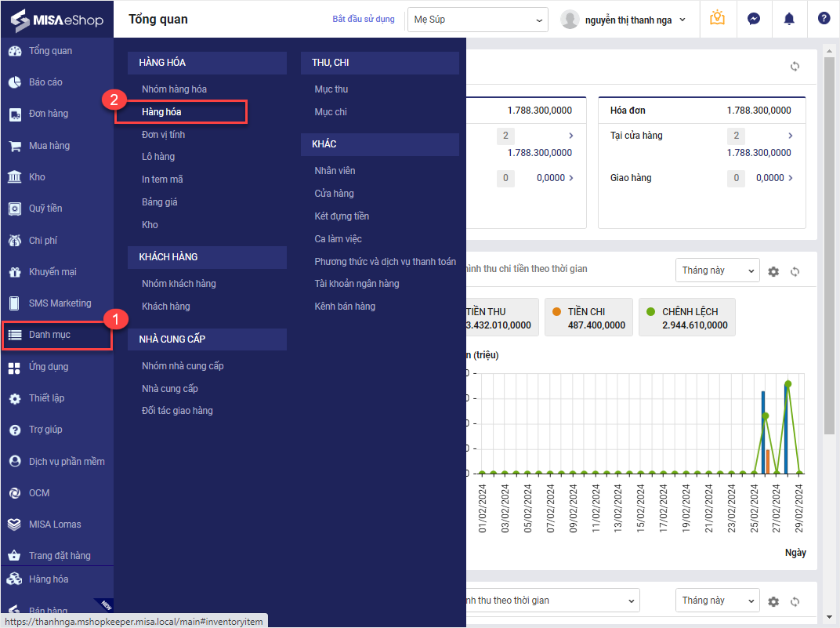Open the bottom Tháng này period dropdown
The image size is (840, 628).
click(x=718, y=601)
